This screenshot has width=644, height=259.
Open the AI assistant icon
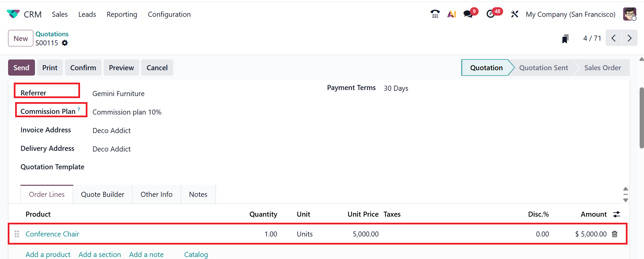pos(452,14)
